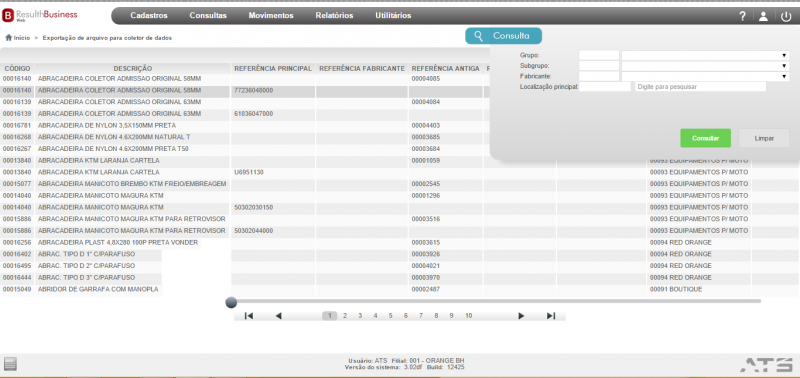Click the Limpar button

tap(764, 138)
